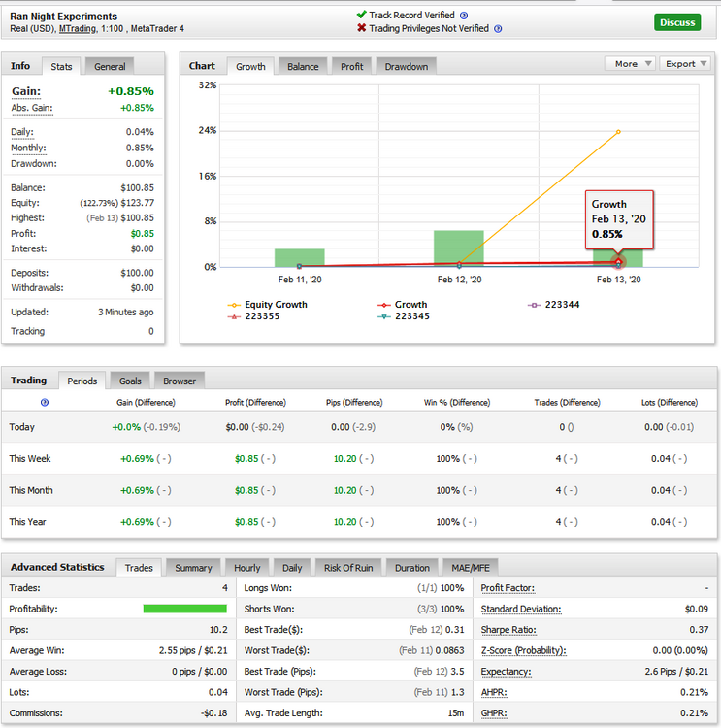
Task: Select the Risk Of Ruin tab
Action: [348, 568]
